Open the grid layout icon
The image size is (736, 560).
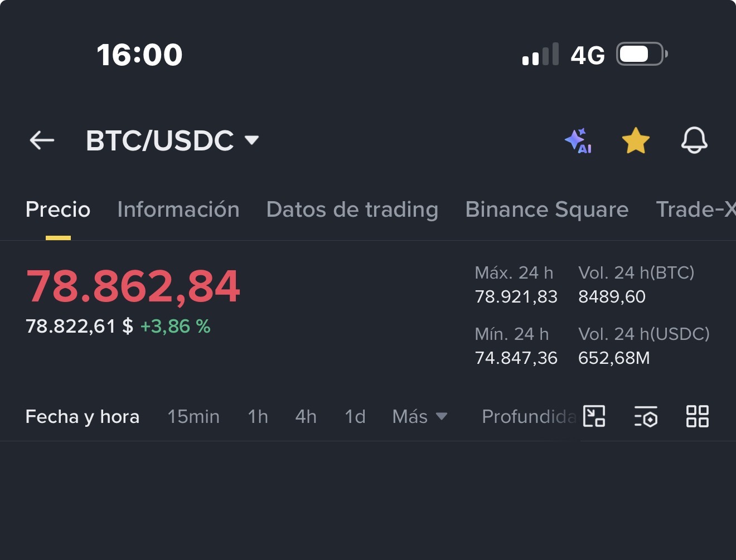pyautogui.click(x=697, y=416)
